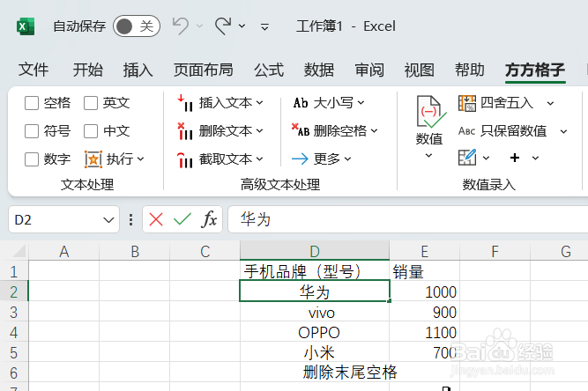The image size is (588, 391).
Task: Switch to the 插入 (Insert) tab
Action: click(x=138, y=70)
